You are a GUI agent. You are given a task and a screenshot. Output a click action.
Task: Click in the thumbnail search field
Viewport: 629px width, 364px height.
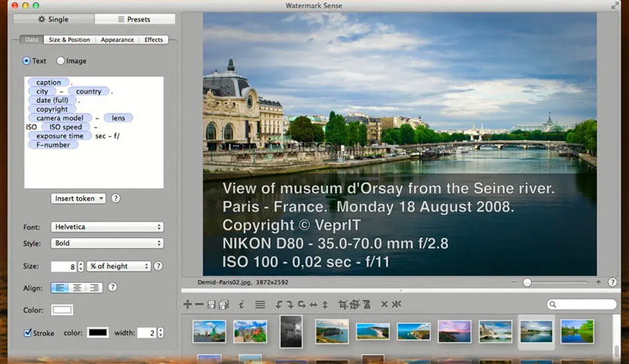(582, 305)
